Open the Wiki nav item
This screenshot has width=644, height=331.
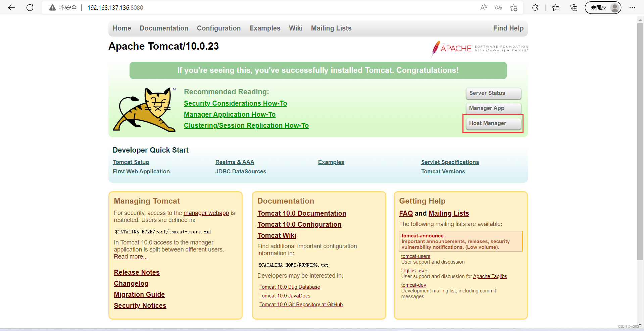point(296,28)
